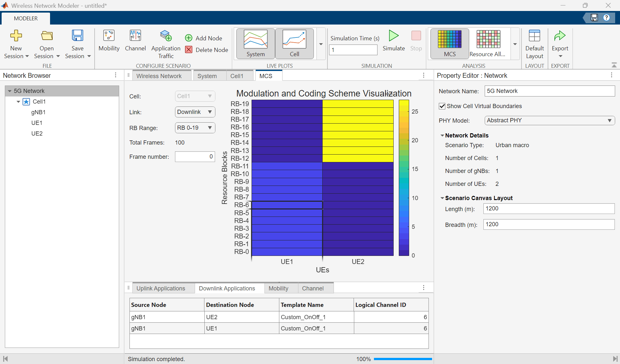Image resolution: width=620 pixels, height=364 pixels.
Task: Open the PHY Model dropdown
Action: (549, 120)
